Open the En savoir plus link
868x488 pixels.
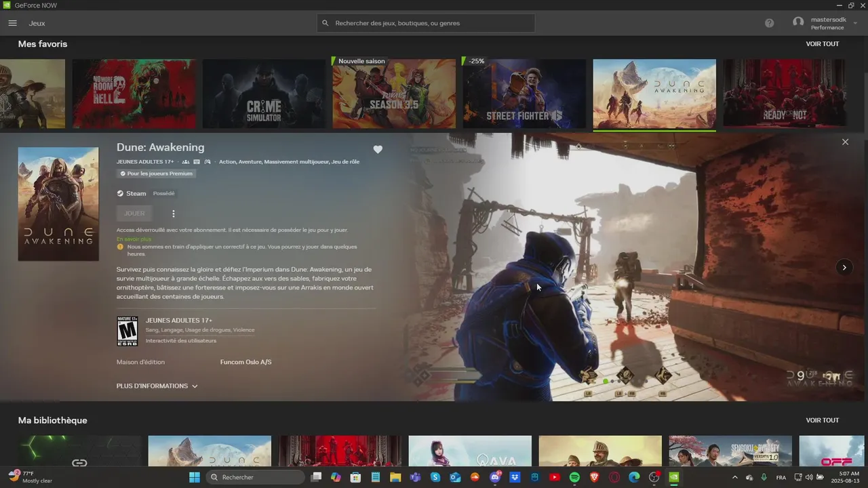pyautogui.click(x=134, y=239)
